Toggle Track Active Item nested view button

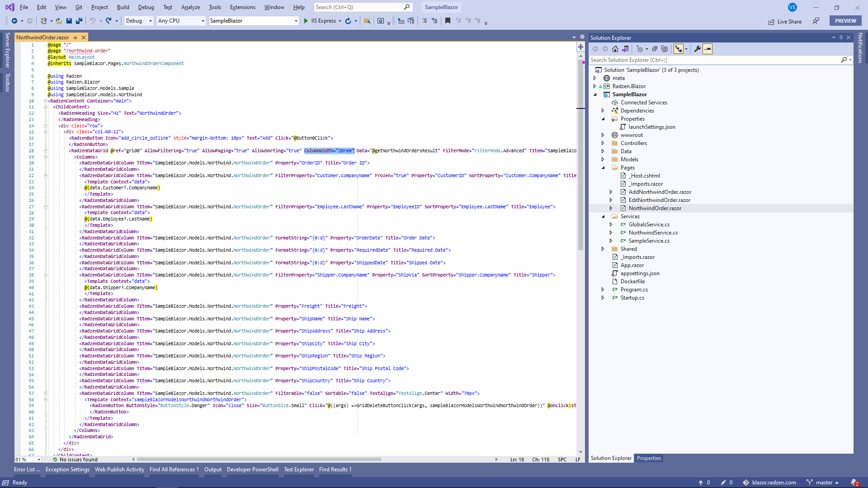[678, 49]
